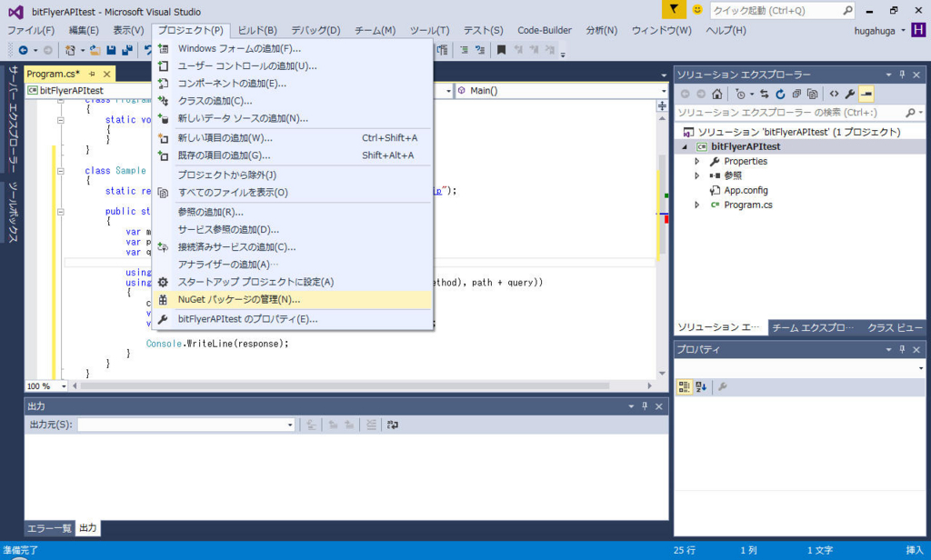Expand the Program.cs tree node
This screenshot has width=931, height=560.
[x=697, y=205]
